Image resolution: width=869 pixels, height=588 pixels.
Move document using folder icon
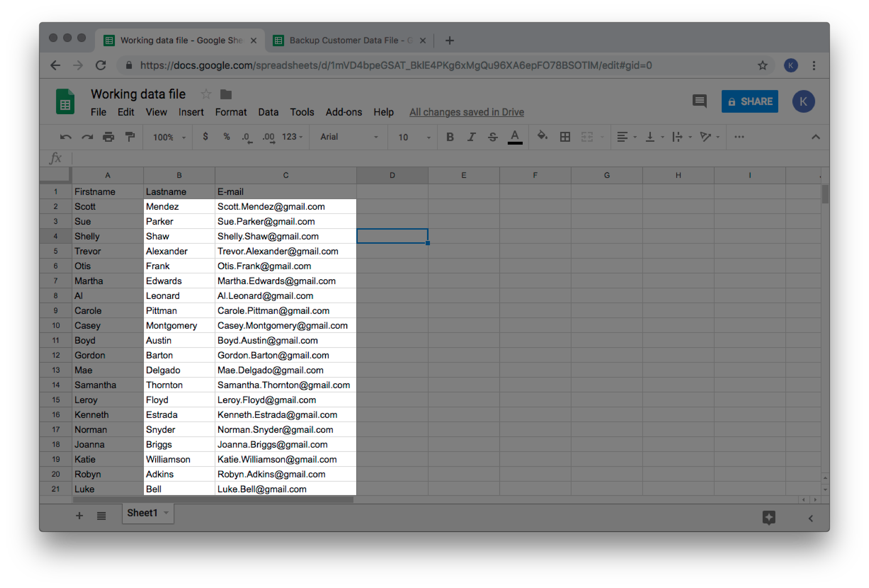226,94
